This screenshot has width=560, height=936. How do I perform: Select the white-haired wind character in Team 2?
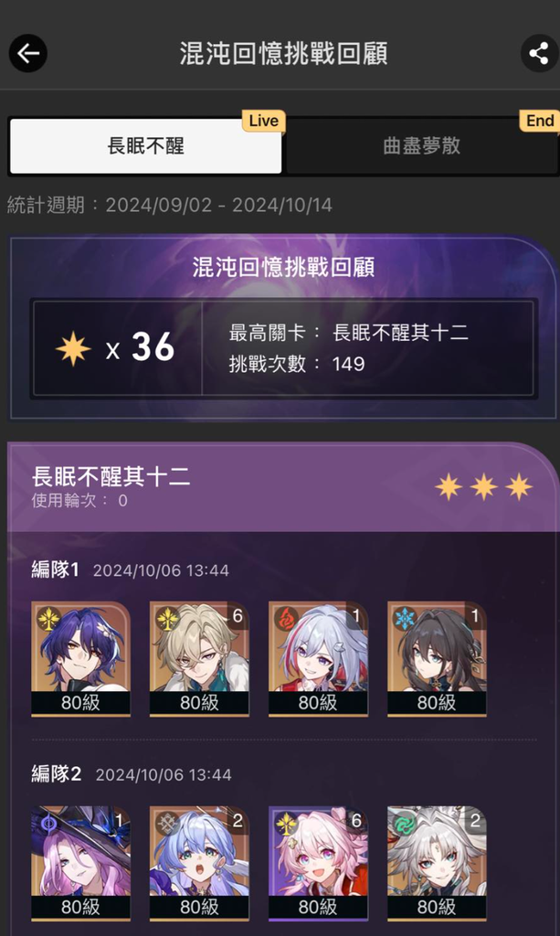click(437, 863)
